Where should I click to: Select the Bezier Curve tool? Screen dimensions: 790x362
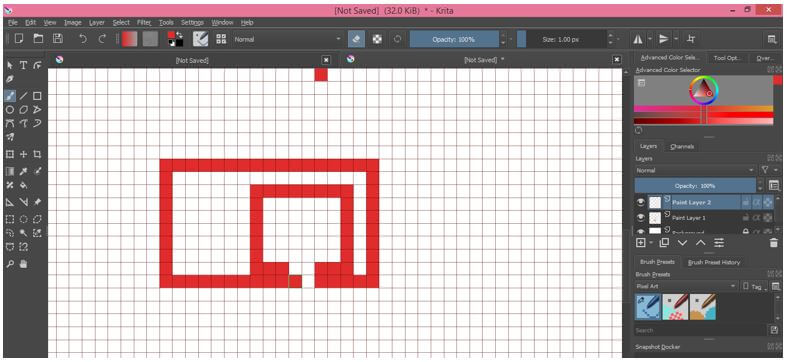click(x=10, y=123)
